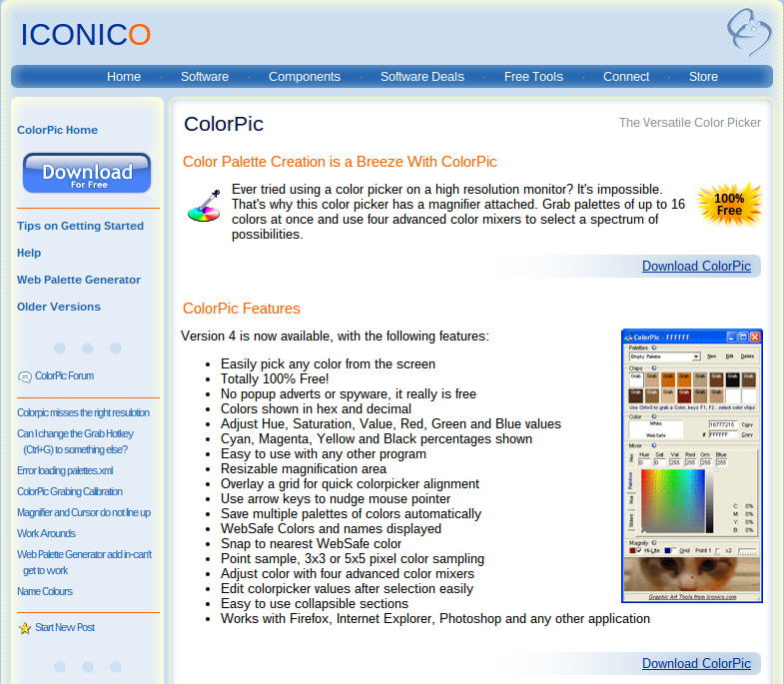Click the ColorPic Forum speech bubble icon
Image resolution: width=784 pixels, height=684 pixels.
(x=25, y=376)
